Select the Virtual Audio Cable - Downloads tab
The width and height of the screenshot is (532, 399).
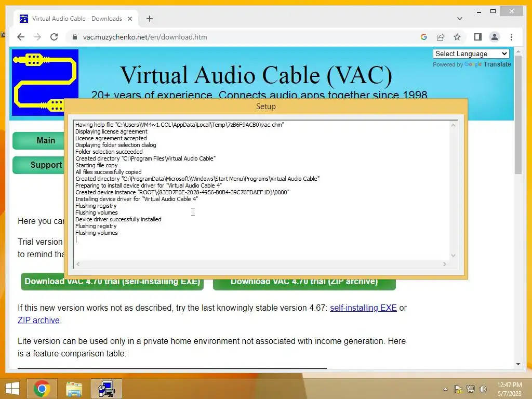[76, 19]
